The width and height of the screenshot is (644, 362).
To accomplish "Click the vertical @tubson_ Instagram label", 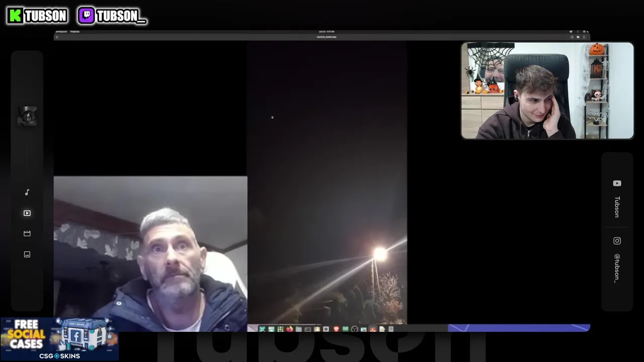I will pyautogui.click(x=617, y=268).
